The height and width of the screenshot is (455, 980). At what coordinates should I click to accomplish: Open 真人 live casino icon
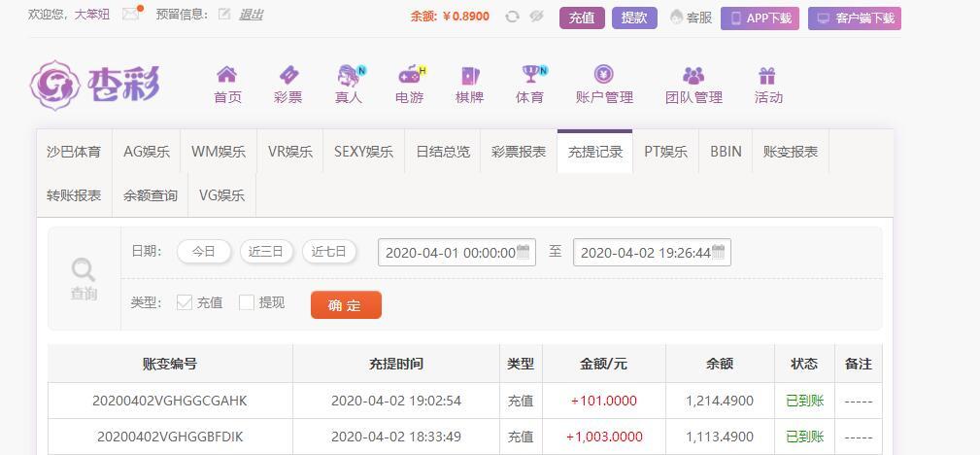pos(350,75)
